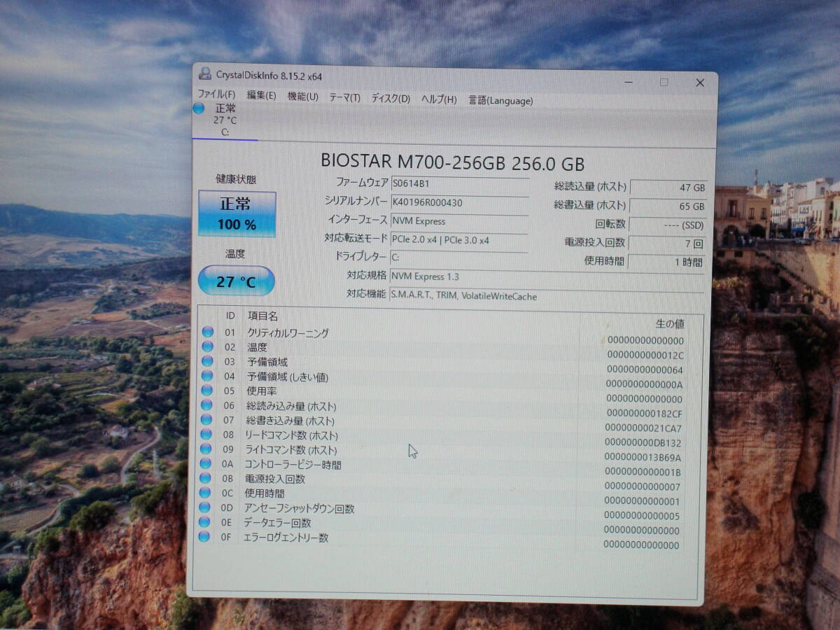840x630 pixels.
Task: Click the 項目名 column header
Action: 262,316
